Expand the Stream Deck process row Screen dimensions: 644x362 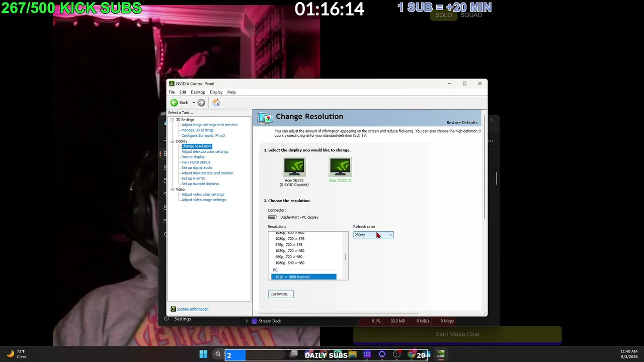[x=247, y=321]
